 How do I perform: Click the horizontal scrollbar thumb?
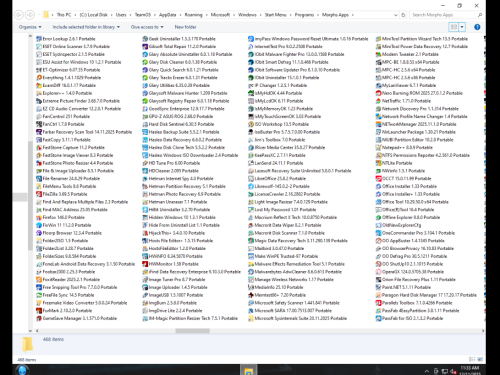click(192, 331)
